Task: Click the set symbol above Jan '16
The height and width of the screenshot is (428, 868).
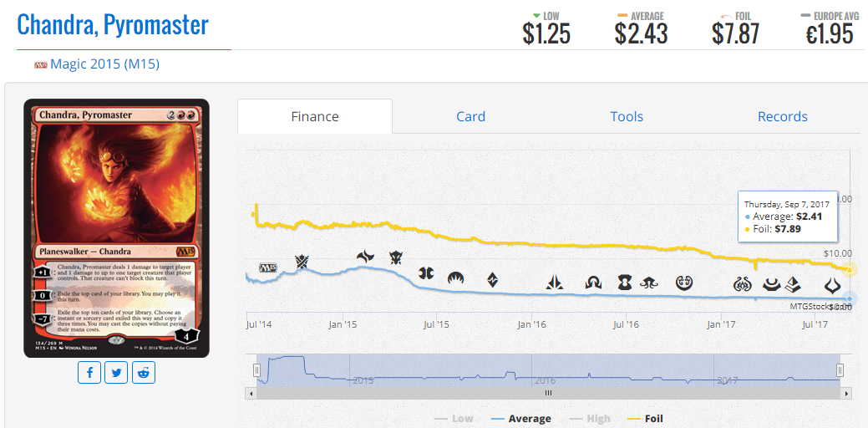Action: [x=555, y=283]
